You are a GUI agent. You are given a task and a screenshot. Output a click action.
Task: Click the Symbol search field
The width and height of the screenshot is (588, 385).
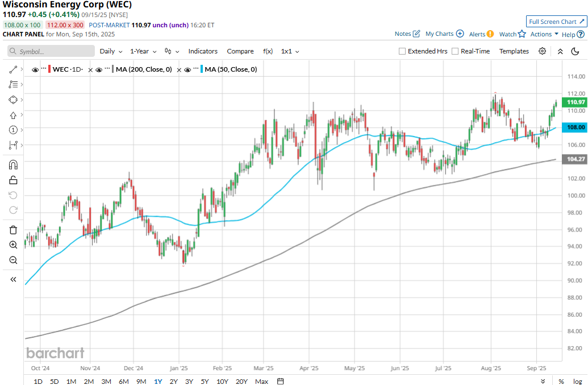pyautogui.click(x=51, y=51)
